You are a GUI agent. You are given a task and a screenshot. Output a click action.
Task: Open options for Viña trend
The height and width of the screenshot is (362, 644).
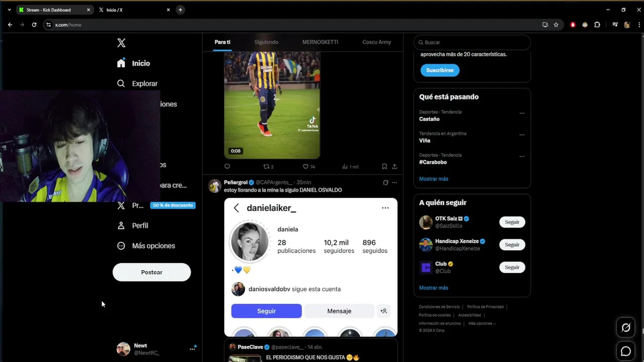point(522,135)
